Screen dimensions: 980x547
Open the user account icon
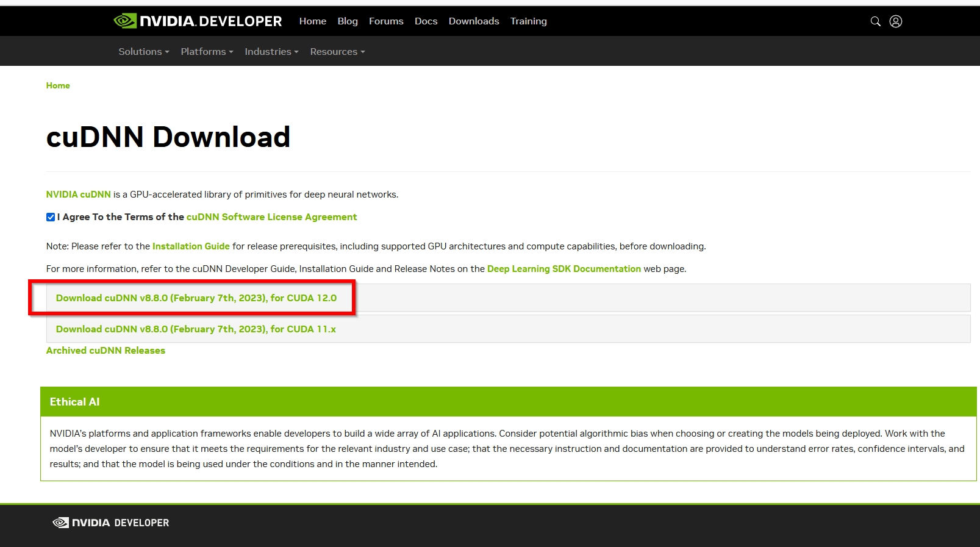click(x=896, y=21)
